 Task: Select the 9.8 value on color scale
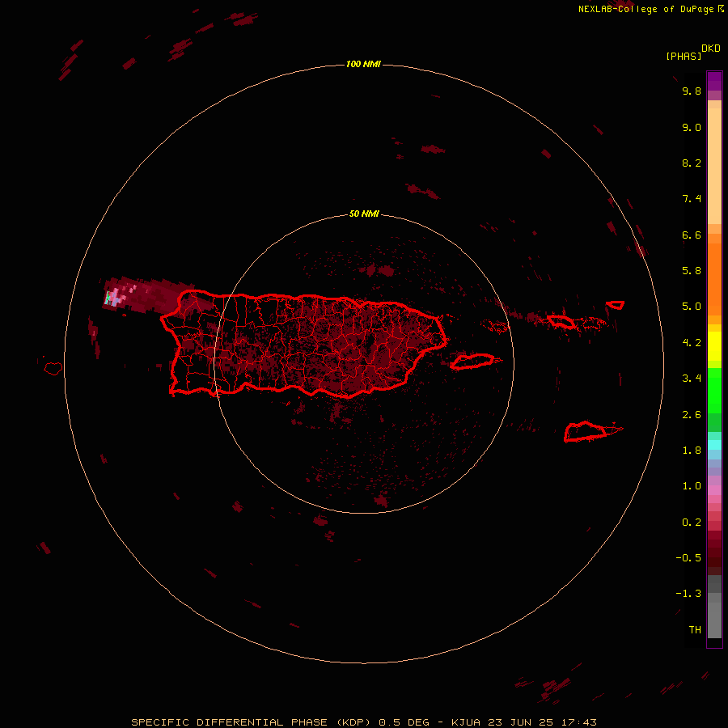tap(692, 91)
